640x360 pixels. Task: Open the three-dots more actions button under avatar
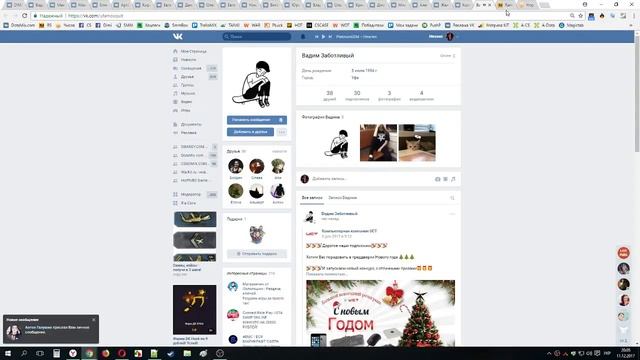pos(281,132)
